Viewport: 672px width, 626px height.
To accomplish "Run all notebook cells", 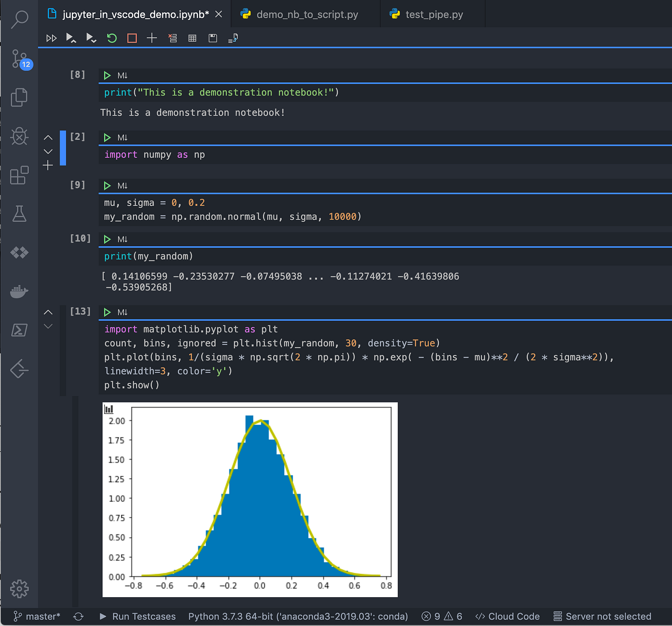I will tap(51, 38).
